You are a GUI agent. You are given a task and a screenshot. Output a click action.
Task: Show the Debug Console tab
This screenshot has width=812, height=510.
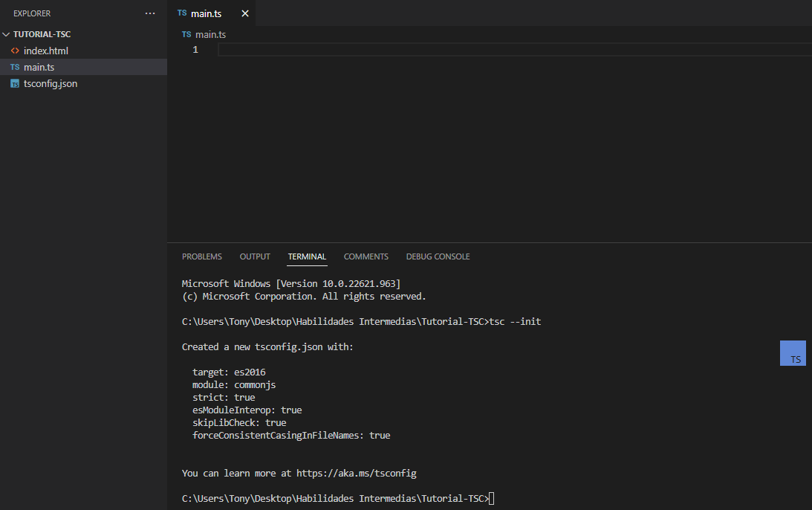tap(438, 256)
